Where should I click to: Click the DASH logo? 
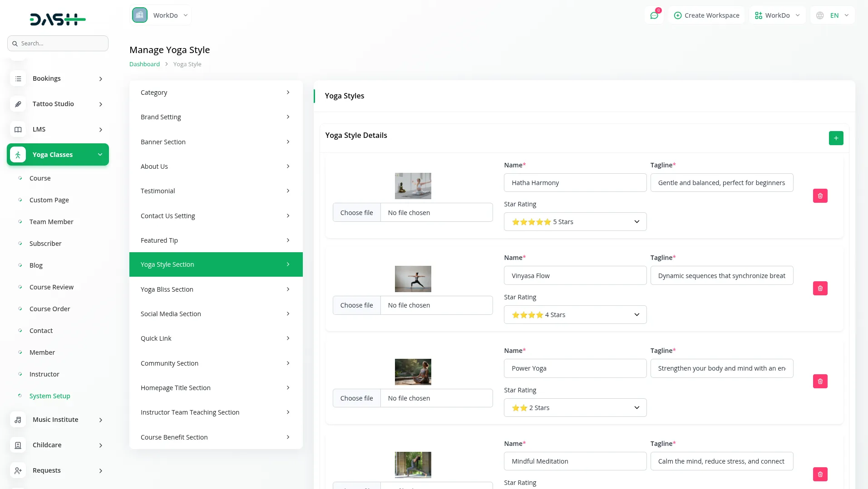pyautogui.click(x=58, y=19)
